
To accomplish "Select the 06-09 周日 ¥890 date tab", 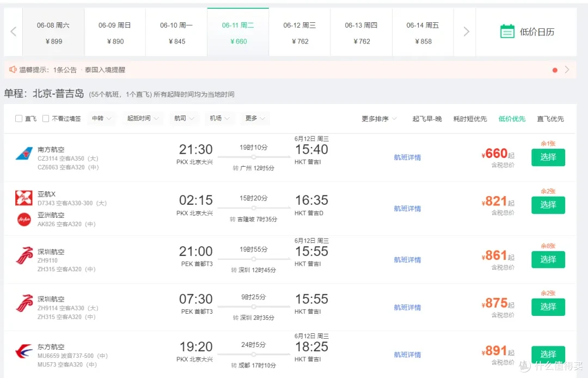I will click(115, 33).
